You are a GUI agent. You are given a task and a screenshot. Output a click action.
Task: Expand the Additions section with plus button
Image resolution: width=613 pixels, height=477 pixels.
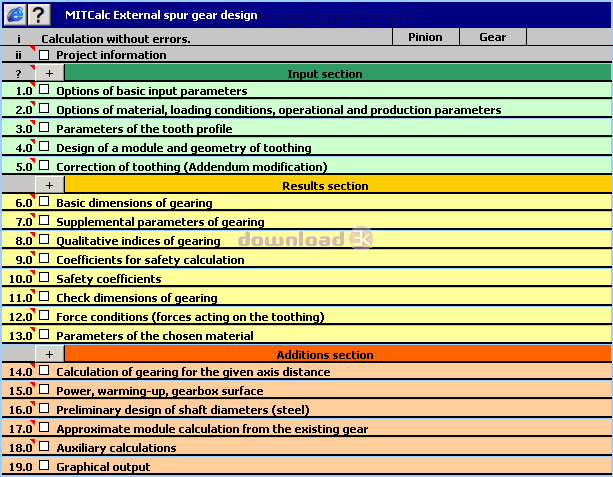pyautogui.click(x=50, y=354)
